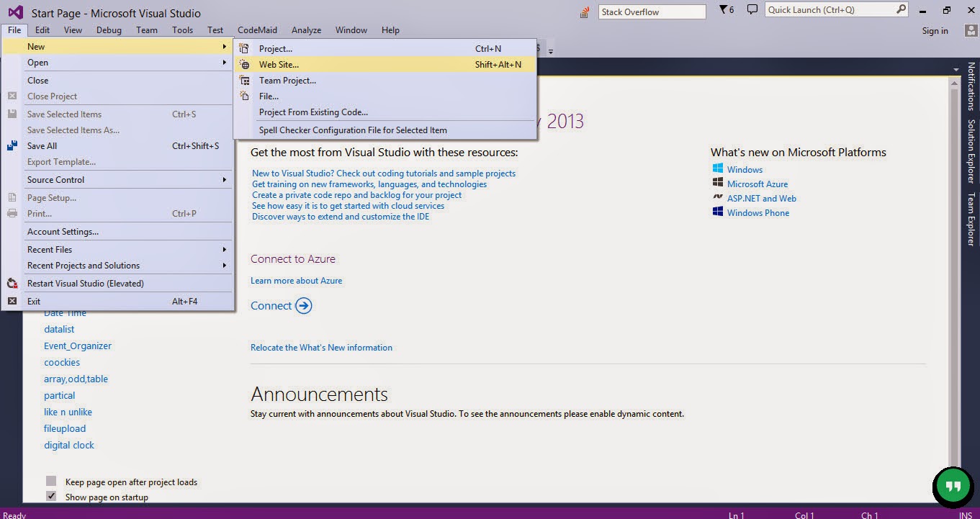The width and height of the screenshot is (980, 519).
Task: Expand Recent Projects and Solutions submenu
Action: (118, 265)
